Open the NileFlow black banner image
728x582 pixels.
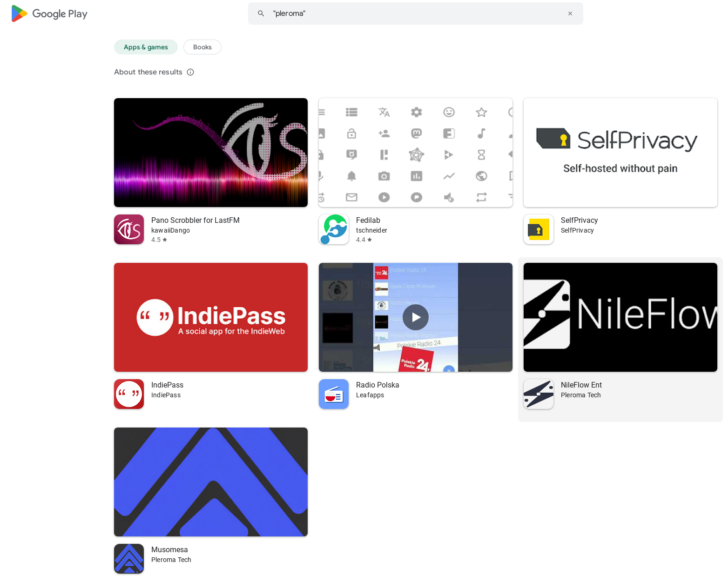(620, 317)
